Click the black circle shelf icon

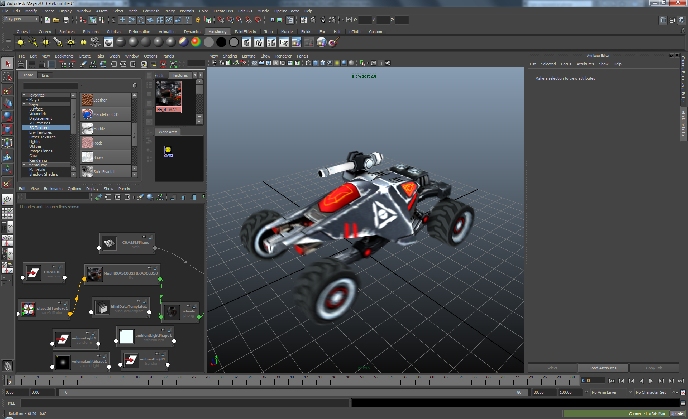click(221, 42)
